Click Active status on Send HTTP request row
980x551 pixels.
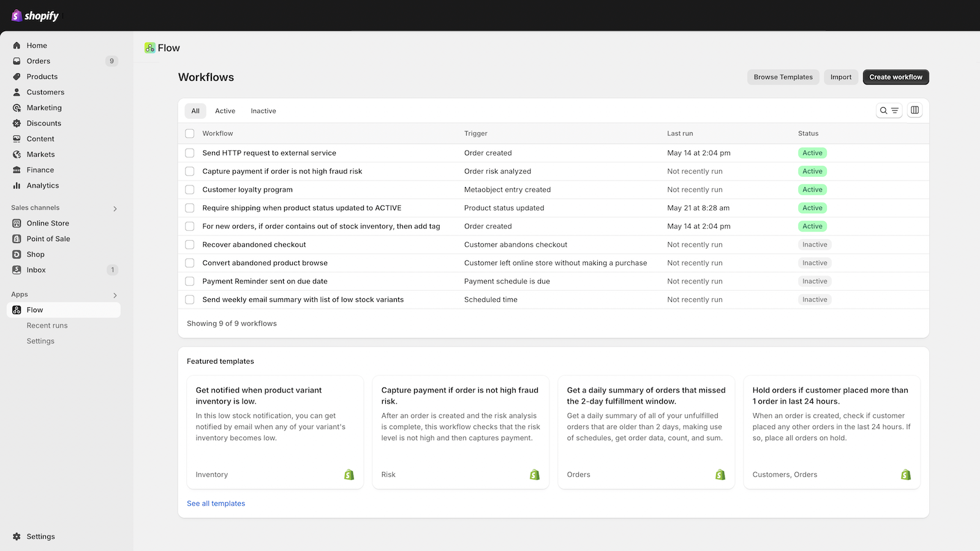click(812, 153)
